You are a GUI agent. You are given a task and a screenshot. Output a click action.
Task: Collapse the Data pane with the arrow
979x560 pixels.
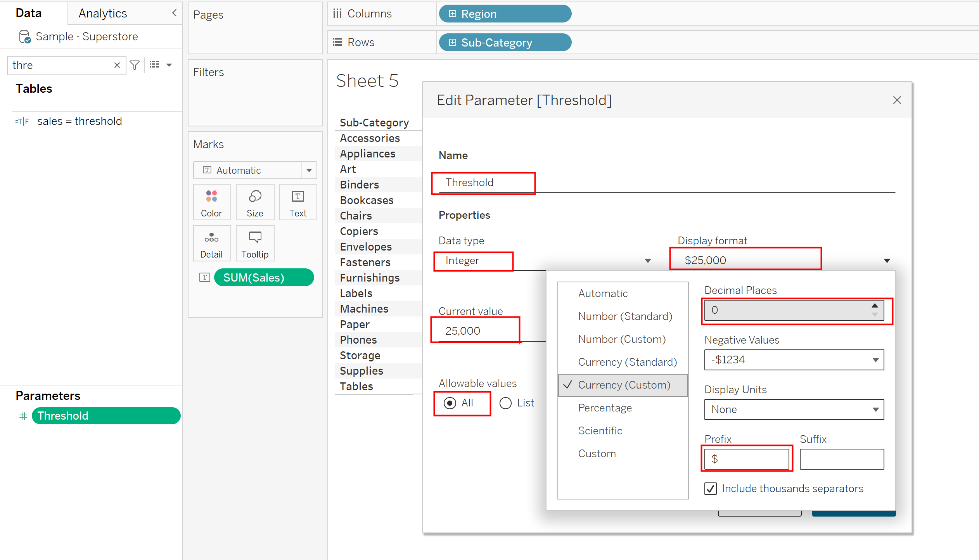[x=175, y=13]
